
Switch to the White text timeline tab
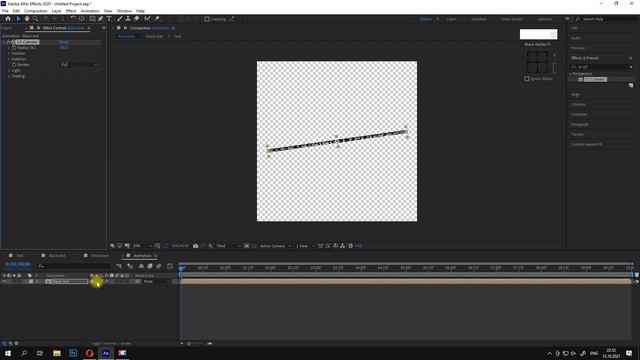pyautogui.click(x=100, y=256)
